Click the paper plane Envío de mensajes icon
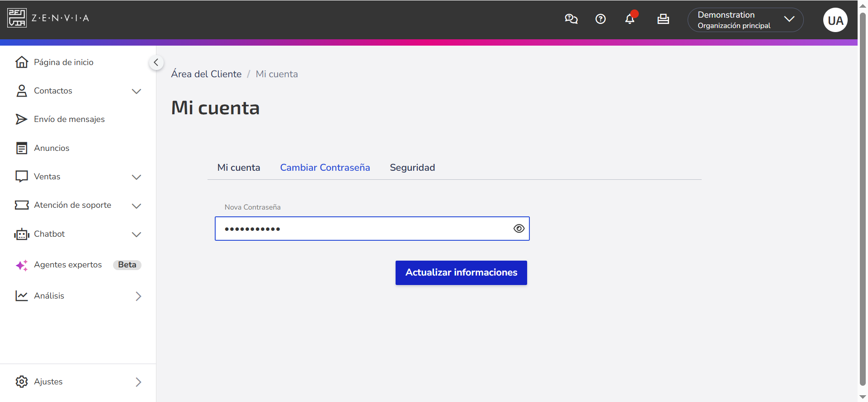The image size is (868, 402). [x=21, y=119]
